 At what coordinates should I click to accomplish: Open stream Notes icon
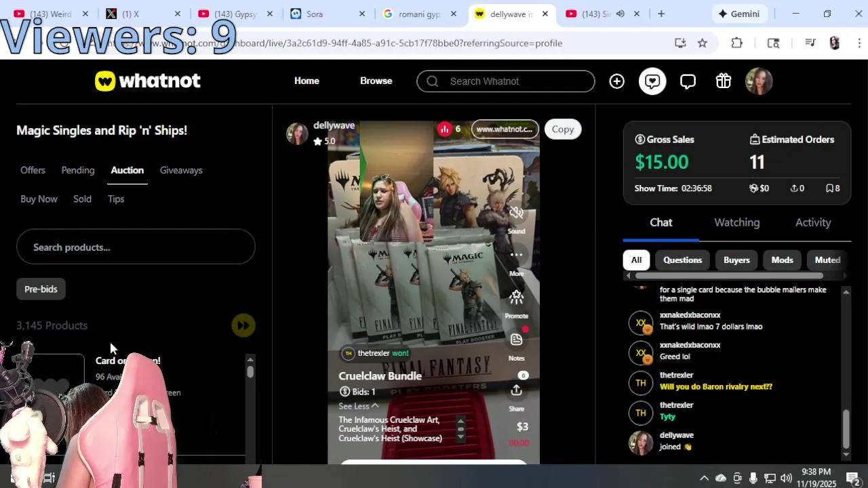point(516,340)
